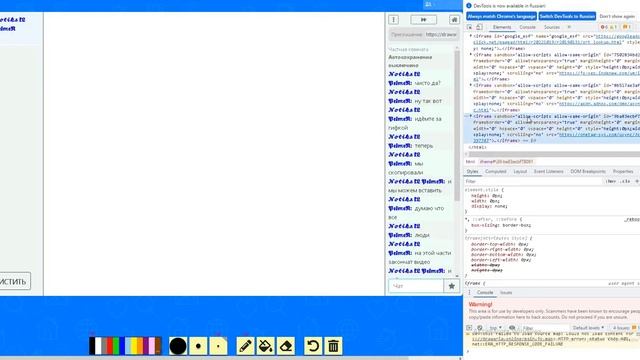This screenshot has height=360, width=640.
Task: Click Always match Chrome's language button
Action: 502,16
